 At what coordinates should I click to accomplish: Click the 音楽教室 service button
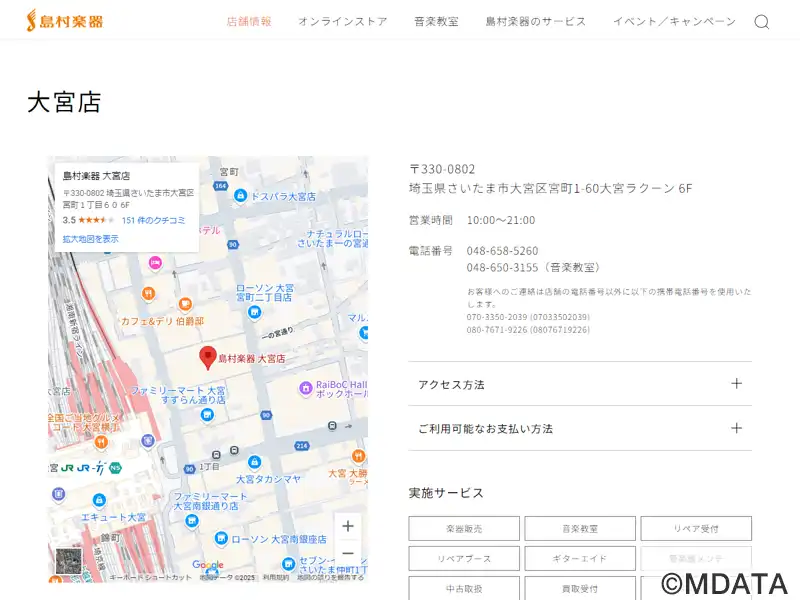click(580, 529)
